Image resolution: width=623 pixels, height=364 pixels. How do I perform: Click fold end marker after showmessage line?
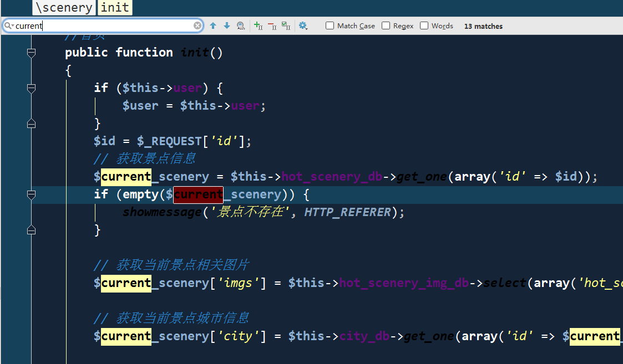point(32,230)
